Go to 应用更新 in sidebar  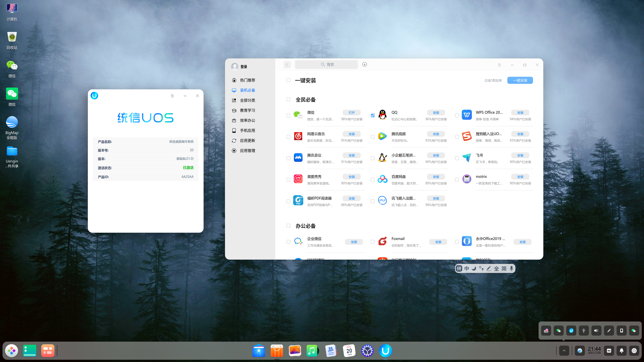click(x=247, y=141)
